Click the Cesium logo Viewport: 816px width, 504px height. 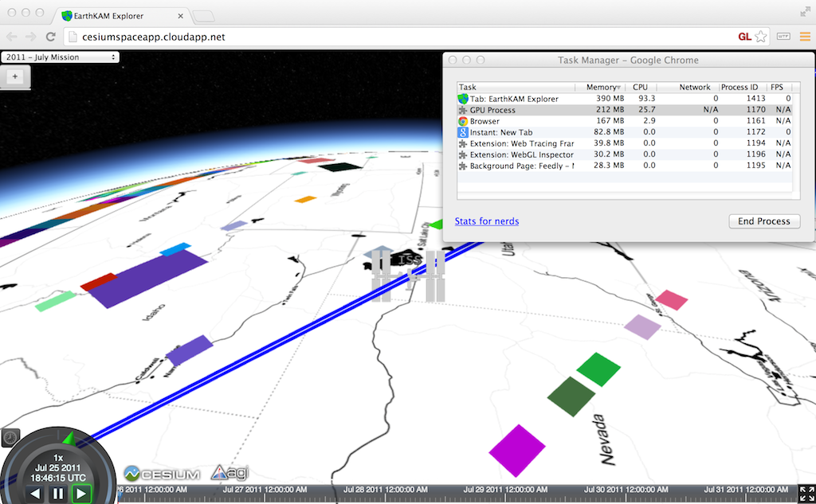tap(162, 474)
